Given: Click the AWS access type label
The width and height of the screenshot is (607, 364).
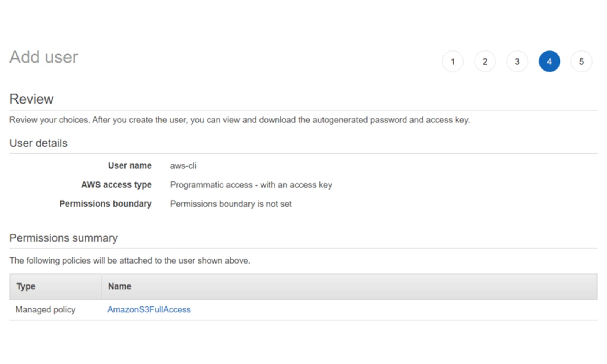Looking at the screenshot, I should [116, 185].
